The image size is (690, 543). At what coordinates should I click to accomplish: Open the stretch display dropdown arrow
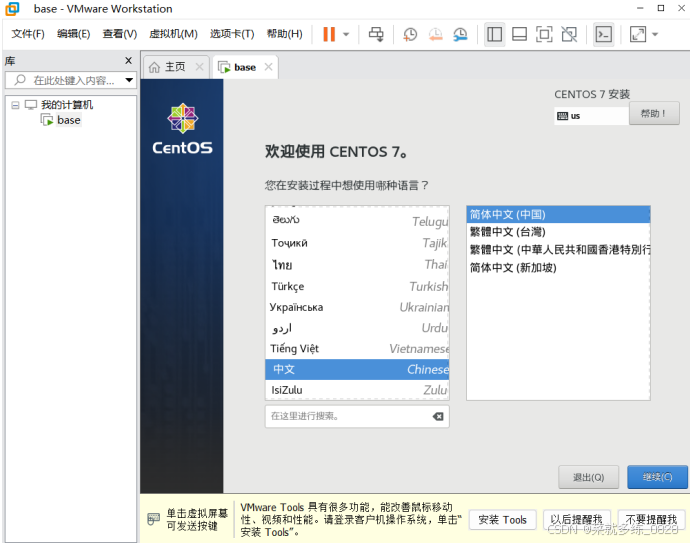tap(655, 34)
